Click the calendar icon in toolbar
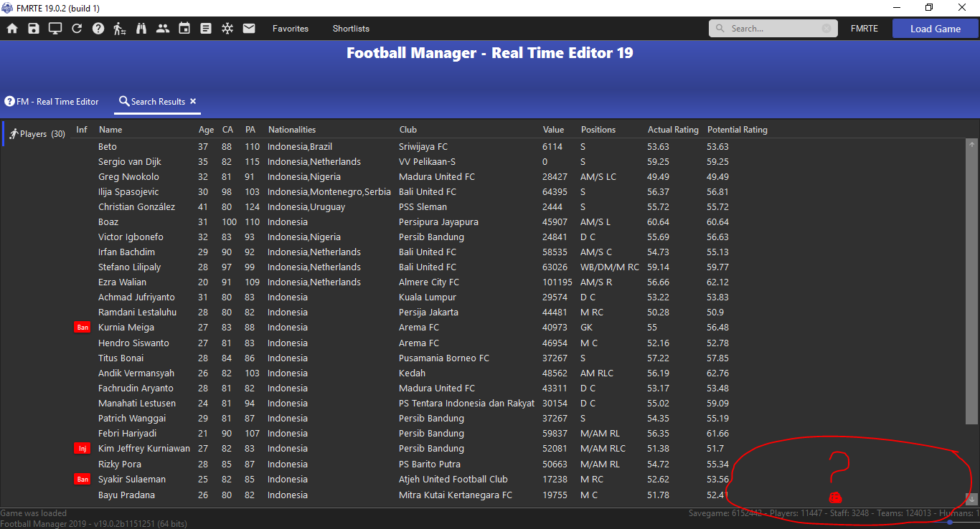 184,29
